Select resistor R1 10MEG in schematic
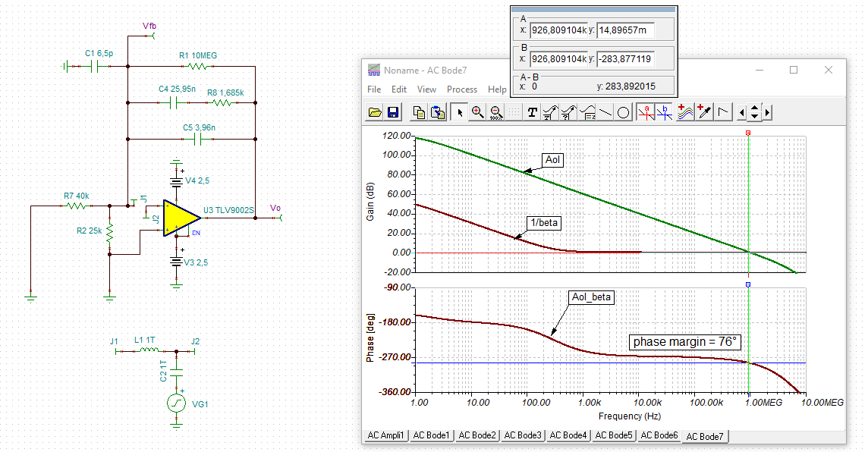The width and height of the screenshot is (868, 452). pos(197,67)
